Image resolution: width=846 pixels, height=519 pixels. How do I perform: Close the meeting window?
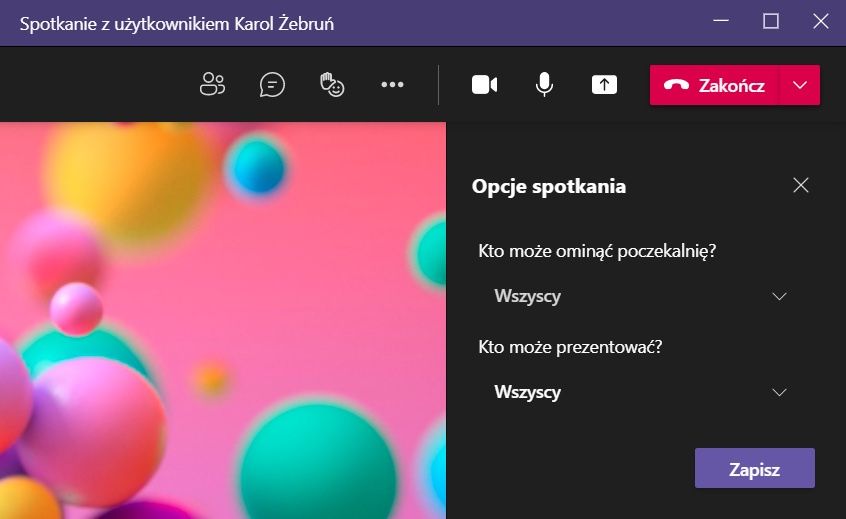821,22
